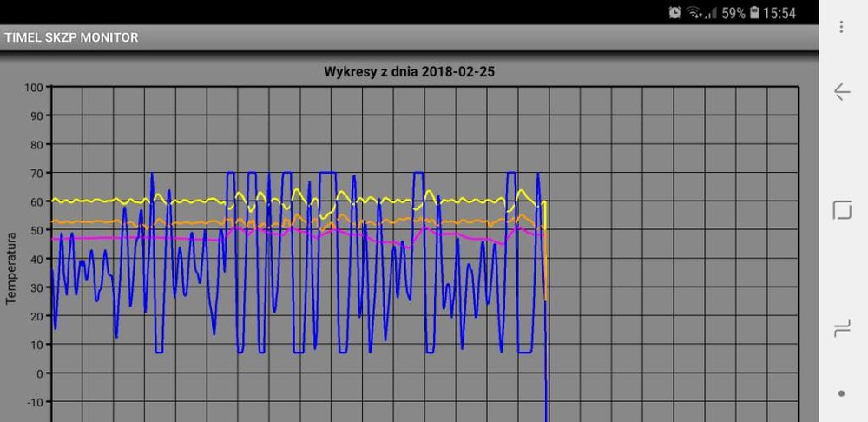Tap the 59% battery percentage text
The width and height of the screenshot is (868, 422).
point(733,13)
